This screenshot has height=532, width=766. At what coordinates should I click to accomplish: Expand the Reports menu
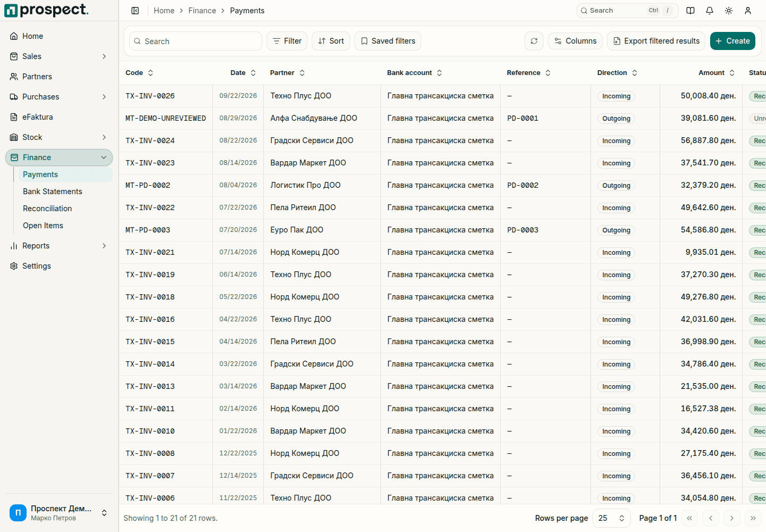(59, 246)
